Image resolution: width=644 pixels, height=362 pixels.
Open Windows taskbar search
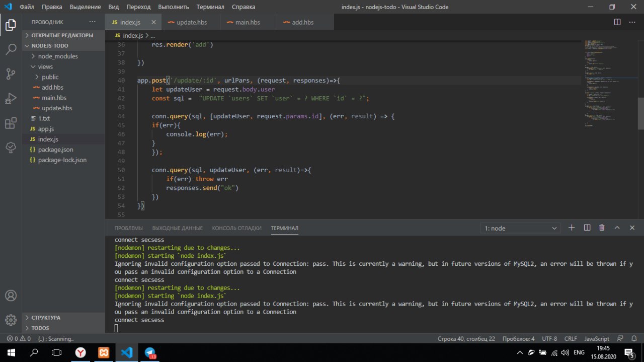34,352
